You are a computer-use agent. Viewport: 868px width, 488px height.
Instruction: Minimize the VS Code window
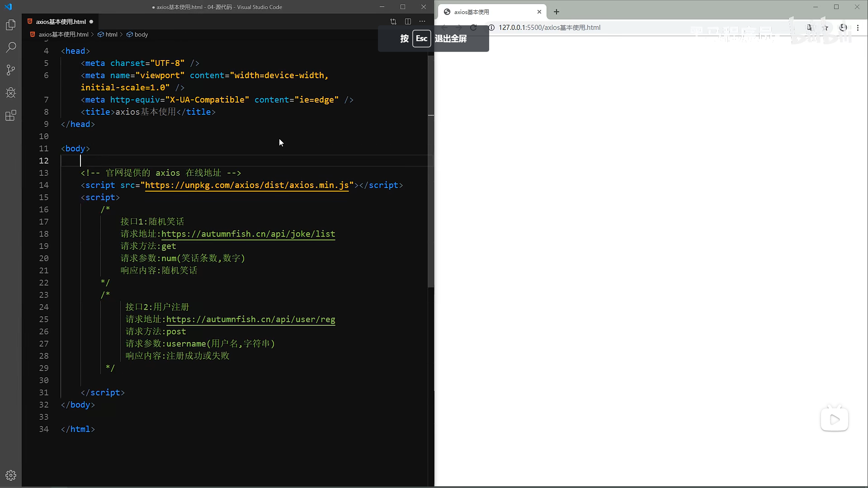382,7
